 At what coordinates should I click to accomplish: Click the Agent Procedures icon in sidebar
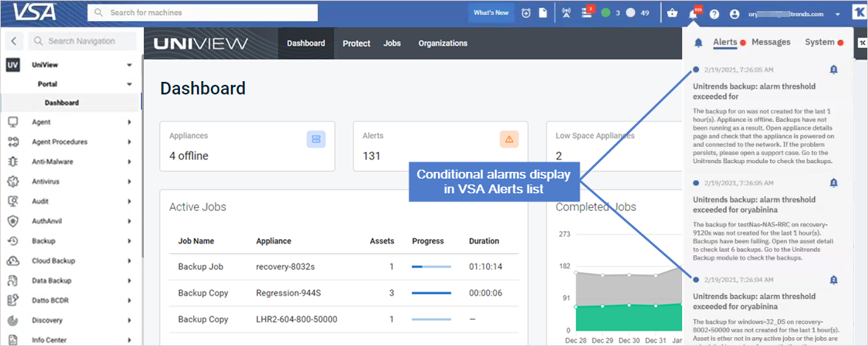tap(13, 142)
